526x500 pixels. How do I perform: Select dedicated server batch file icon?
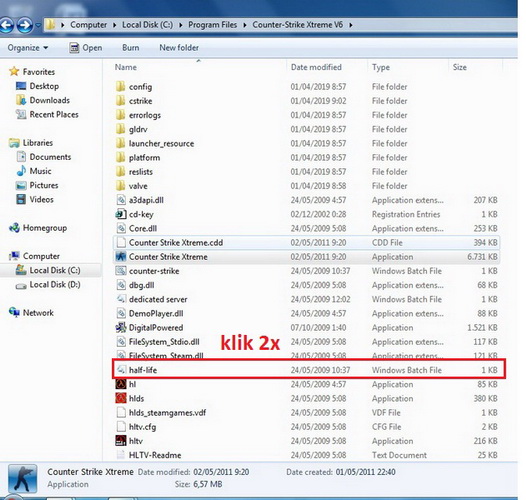pyautogui.click(x=120, y=299)
